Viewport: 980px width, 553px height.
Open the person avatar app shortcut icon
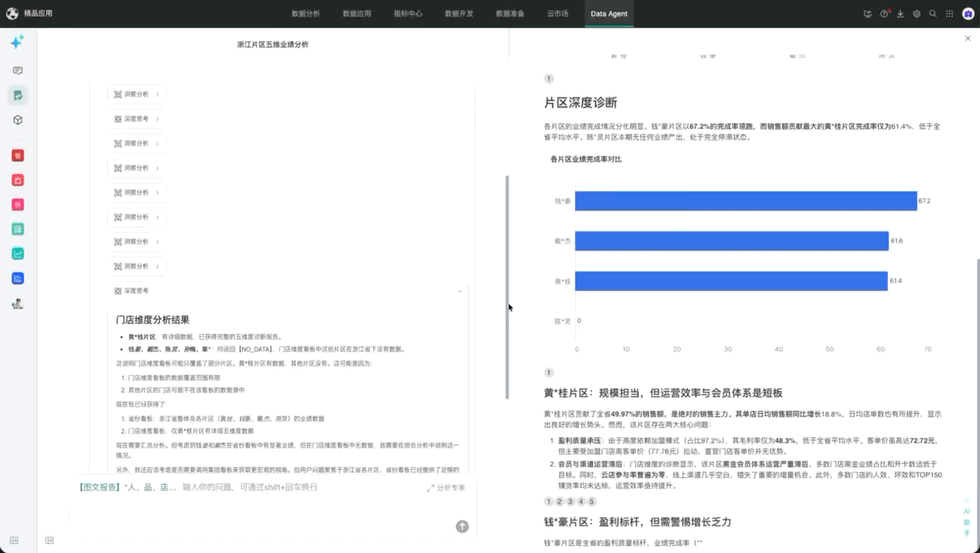click(x=18, y=303)
